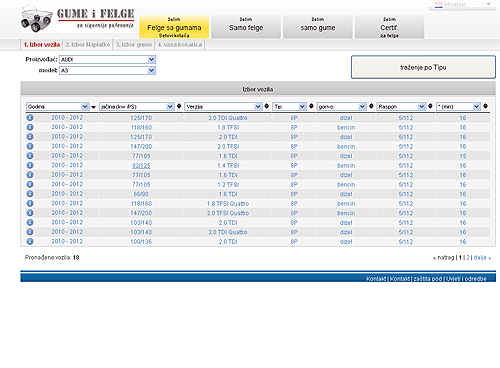Open info icon for 77/105 1.2 TFSI row

tap(30, 184)
